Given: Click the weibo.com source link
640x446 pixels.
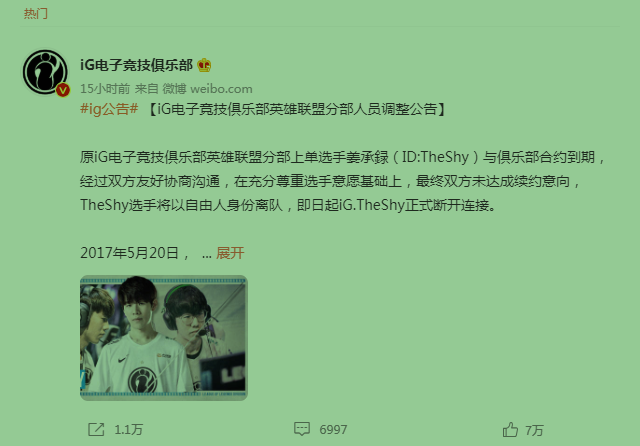Looking at the screenshot, I should point(221,89).
